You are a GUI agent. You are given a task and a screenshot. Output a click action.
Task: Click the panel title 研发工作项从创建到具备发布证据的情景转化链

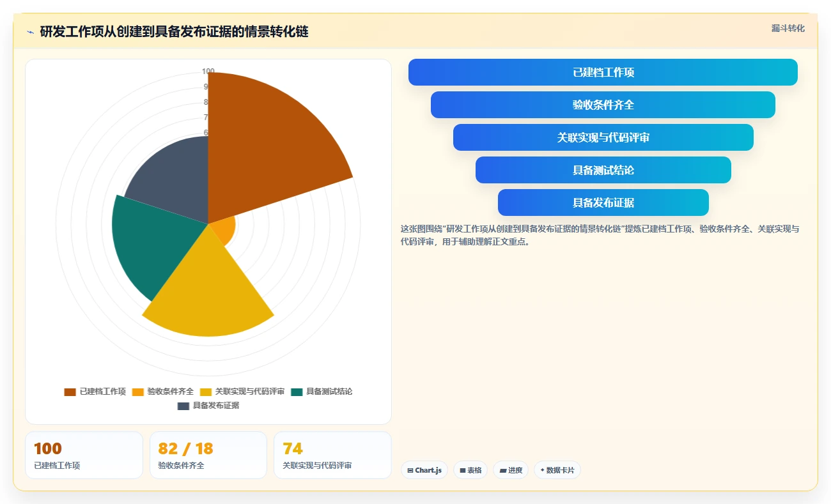tap(174, 32)
